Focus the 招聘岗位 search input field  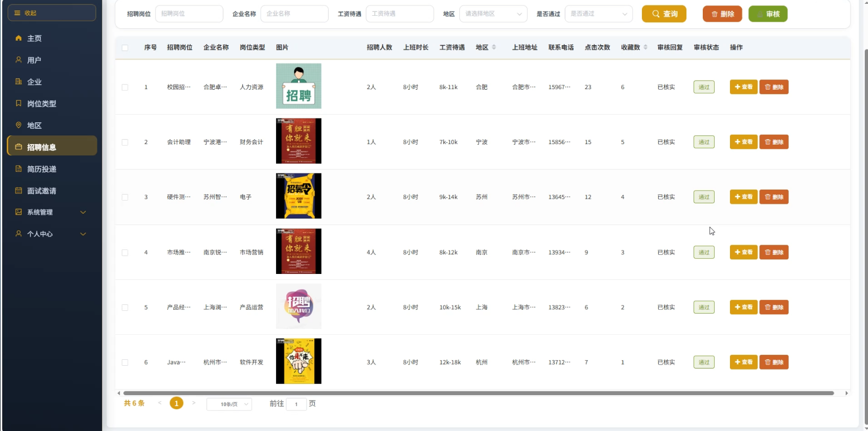[189, 14]
